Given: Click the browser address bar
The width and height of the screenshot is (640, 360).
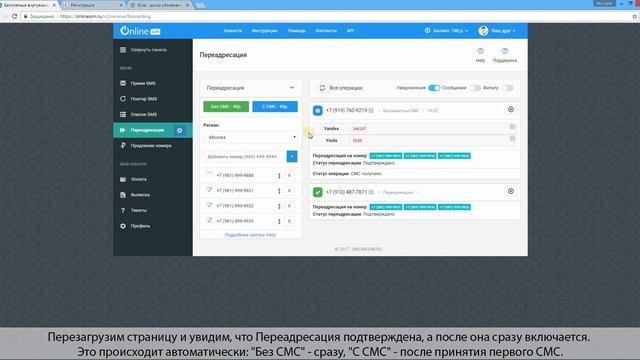Looking at the screenshot, I should 327,16.
